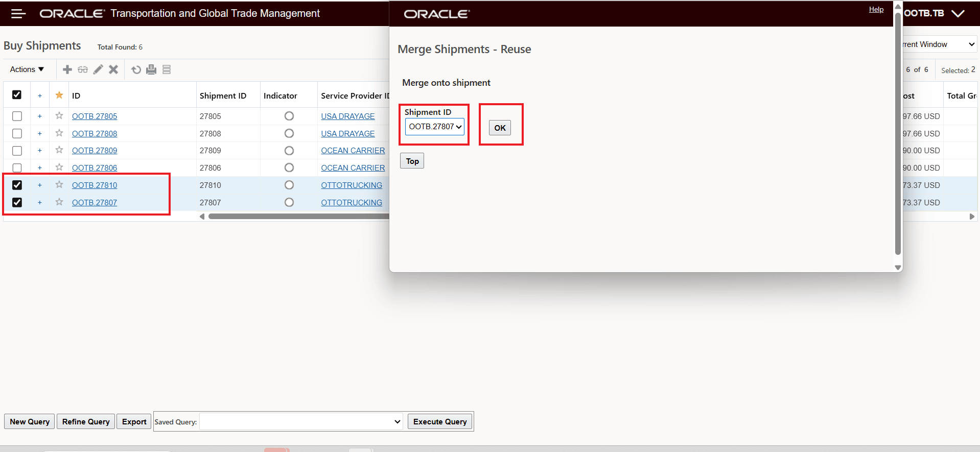
Task: Expand plus icon on OOTB.27808 row
Action: pos(40,134)
